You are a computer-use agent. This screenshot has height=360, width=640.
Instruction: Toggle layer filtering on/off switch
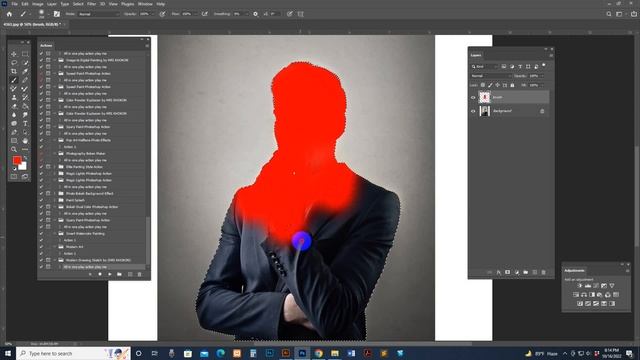point(544,66)
